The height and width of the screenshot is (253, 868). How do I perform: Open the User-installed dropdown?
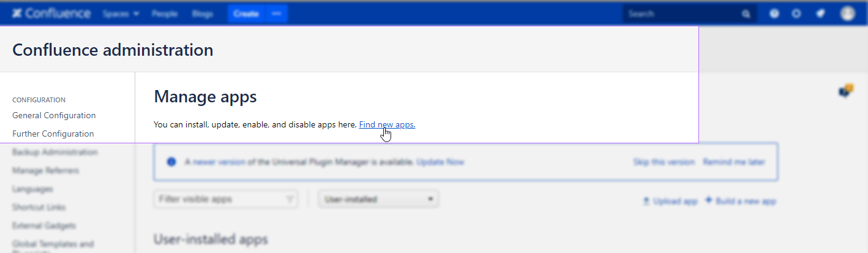point(378,199)
